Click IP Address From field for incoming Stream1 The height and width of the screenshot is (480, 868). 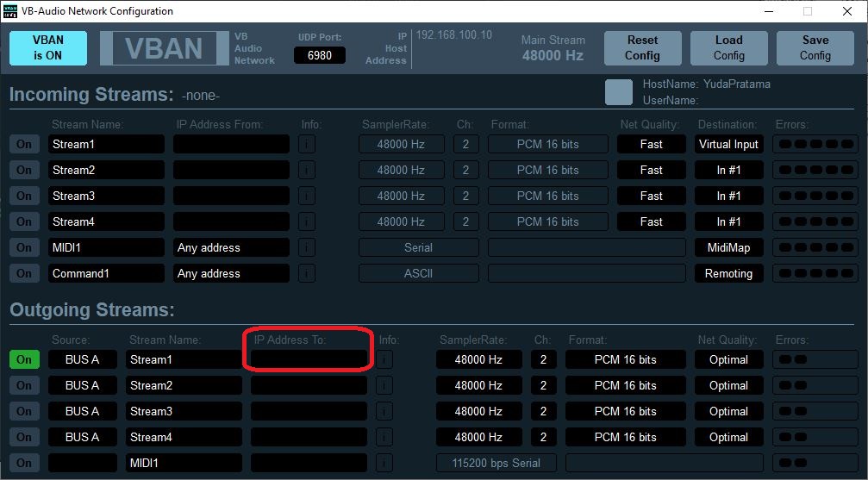point(231,144)
